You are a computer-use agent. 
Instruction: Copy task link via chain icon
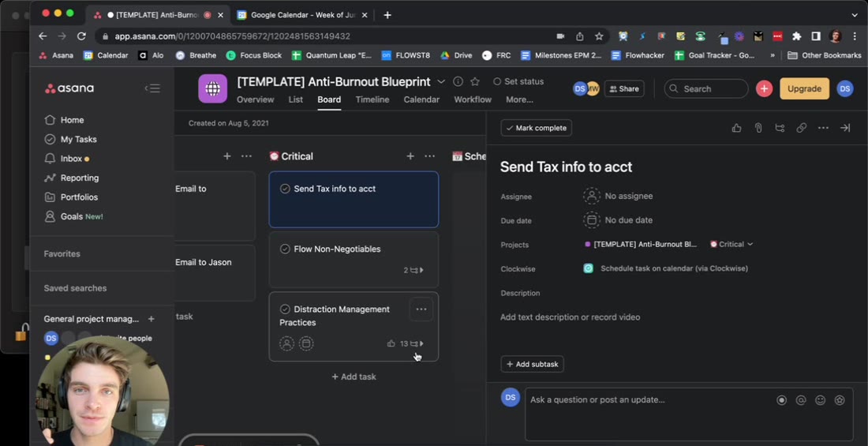pos(801,128)
